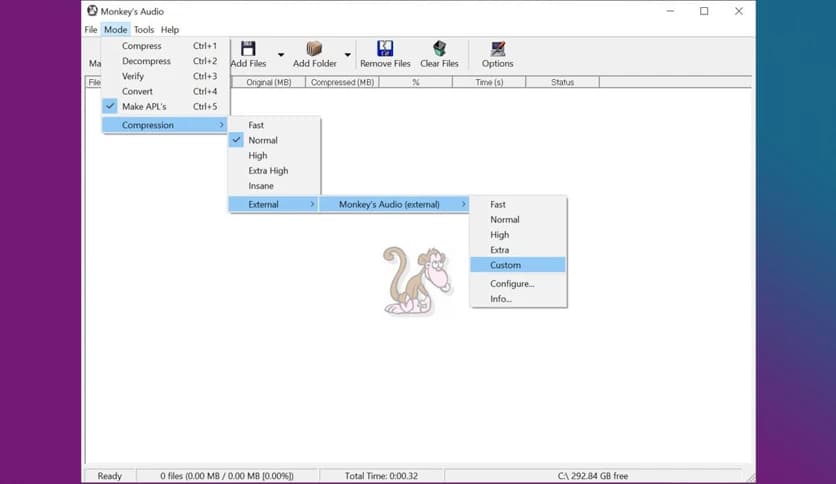This screenshot has height=484, width=836.
Task: Click the Time (s) column header
Action: click(489, 82)
